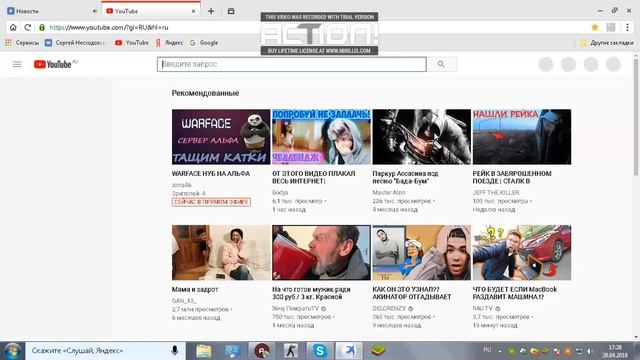
Task: Open the browser three-dots menu
Action: pyautogui.click(x=627, y=27)
